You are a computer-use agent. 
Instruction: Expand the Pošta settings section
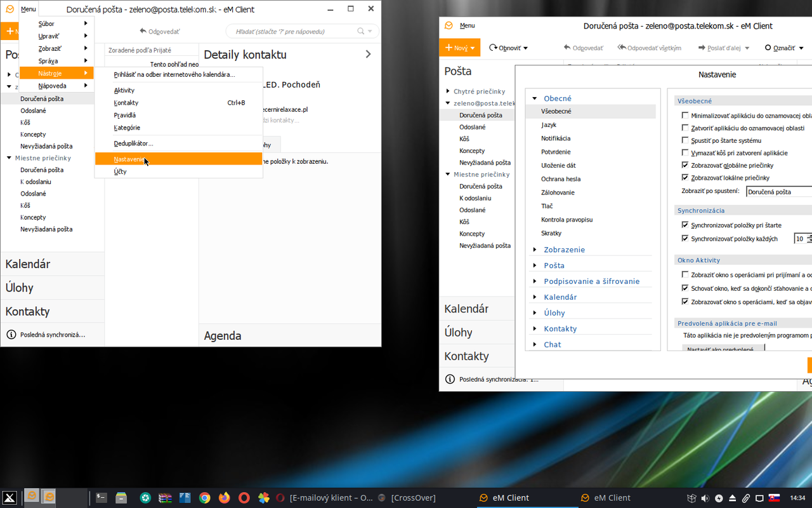click(x=535, y=265)
